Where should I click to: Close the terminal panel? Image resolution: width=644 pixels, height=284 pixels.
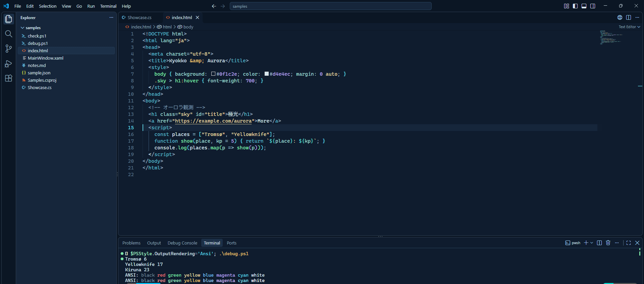(637, 243)
